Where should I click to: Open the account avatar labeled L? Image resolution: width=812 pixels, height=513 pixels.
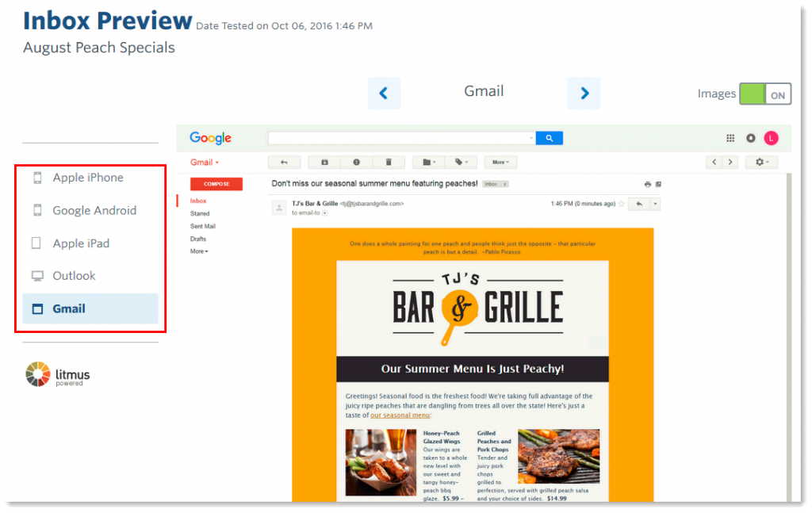(771, 138)
